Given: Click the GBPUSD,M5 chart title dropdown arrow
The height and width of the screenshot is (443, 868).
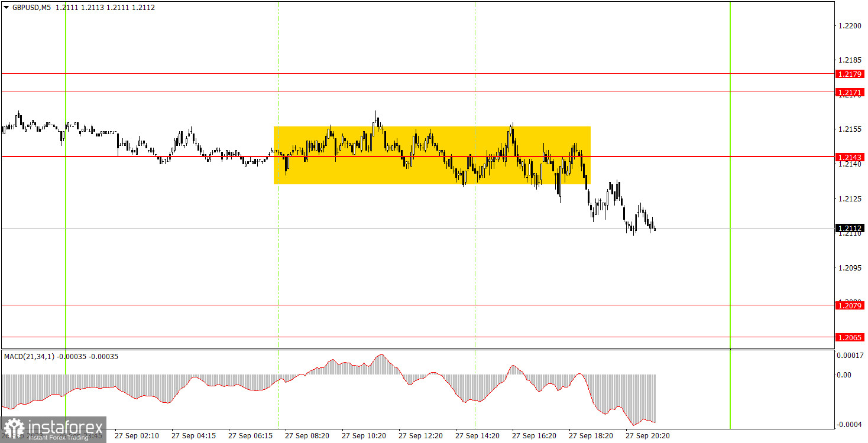Looking at the screenshot, I should 7,8.
